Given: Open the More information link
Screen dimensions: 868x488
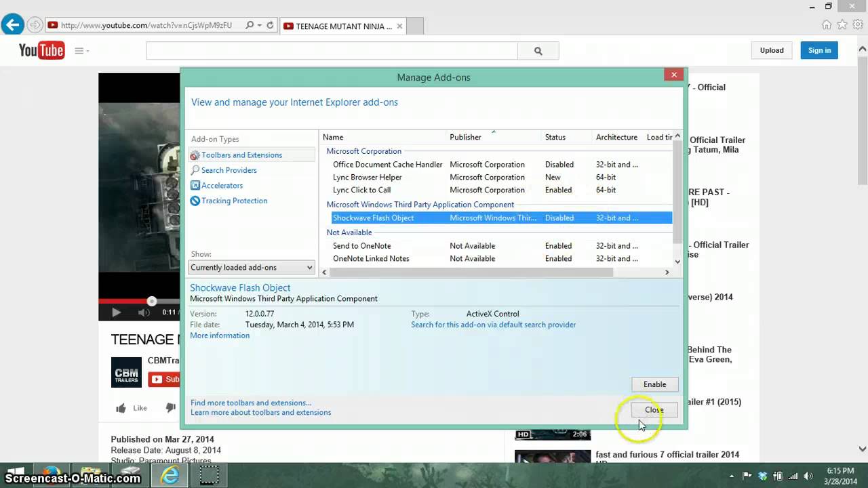Looking at the screenshot, I should (x=220, y=335).
